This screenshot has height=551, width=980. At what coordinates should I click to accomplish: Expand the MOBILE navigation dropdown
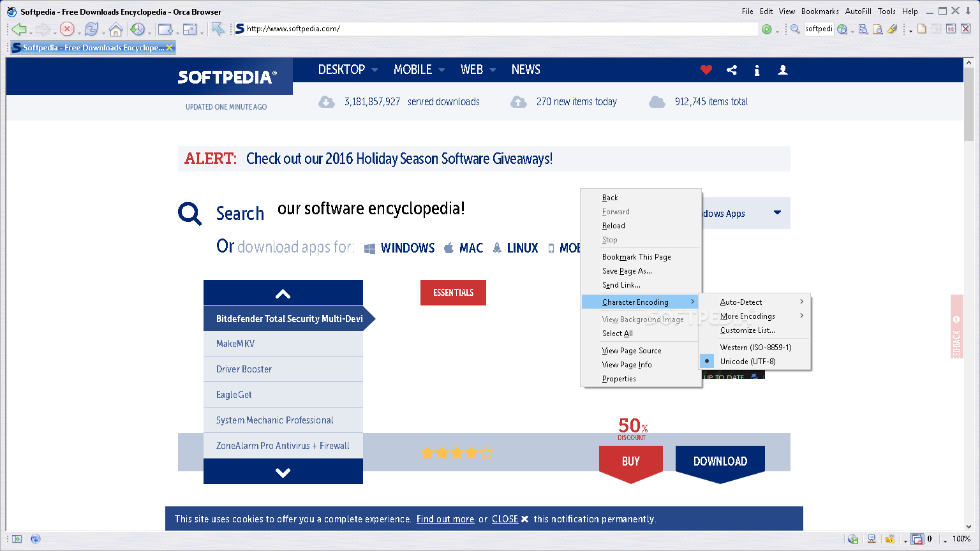click(x=442, y=70)
